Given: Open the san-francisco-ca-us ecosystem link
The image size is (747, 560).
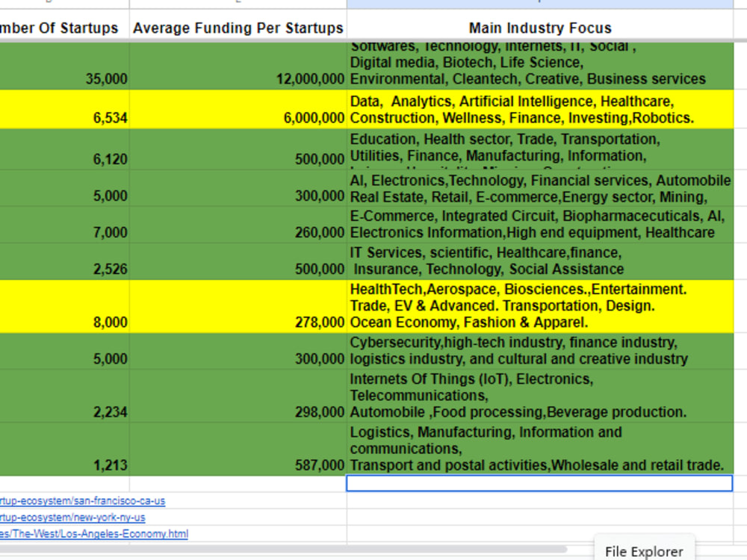Looking at the screenshot, I should [82, 501].
